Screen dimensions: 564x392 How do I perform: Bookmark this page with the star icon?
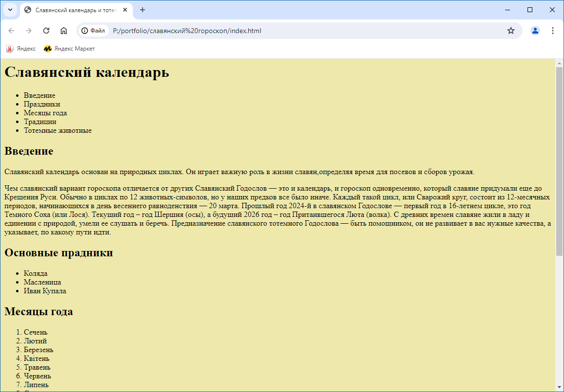point(510,31)
